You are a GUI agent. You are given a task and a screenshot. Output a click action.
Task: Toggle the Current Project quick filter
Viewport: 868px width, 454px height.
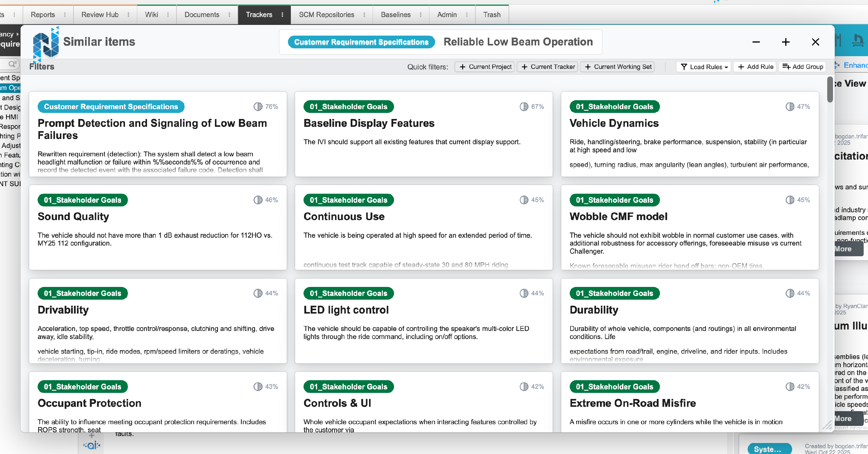click(485, 67)
